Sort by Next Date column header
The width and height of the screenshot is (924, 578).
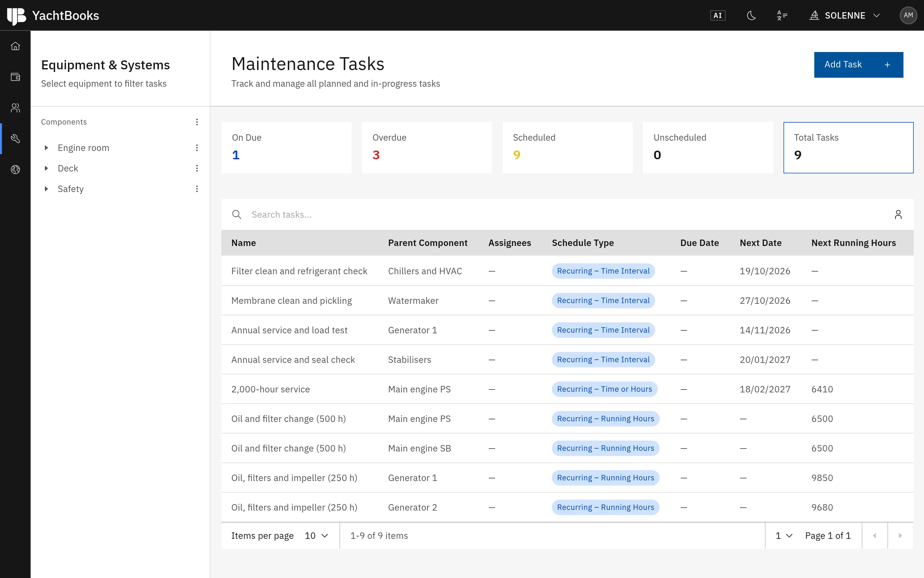761,243
